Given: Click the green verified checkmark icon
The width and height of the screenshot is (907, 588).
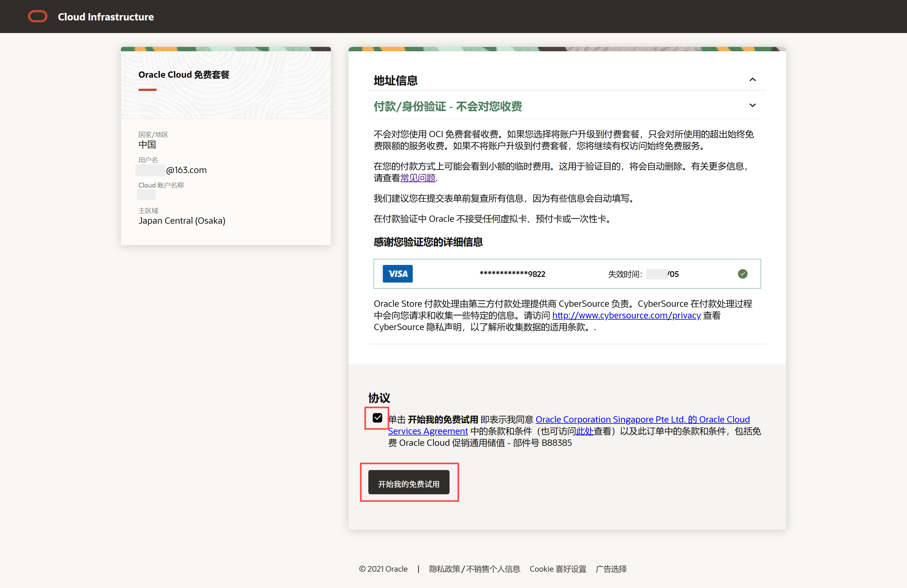Looking at the screenshot, I should pyautogui.click(x=742, y=274).
